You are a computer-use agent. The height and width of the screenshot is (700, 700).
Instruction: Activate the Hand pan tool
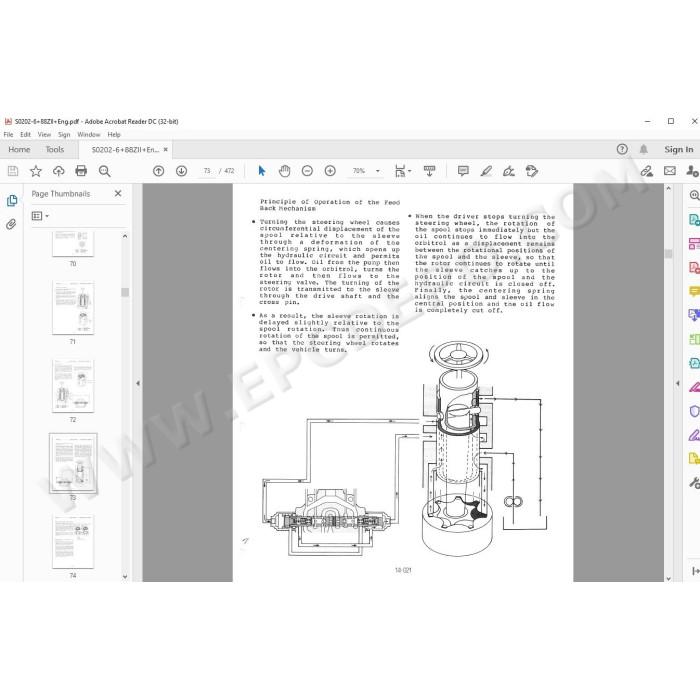tap(284, 171)
